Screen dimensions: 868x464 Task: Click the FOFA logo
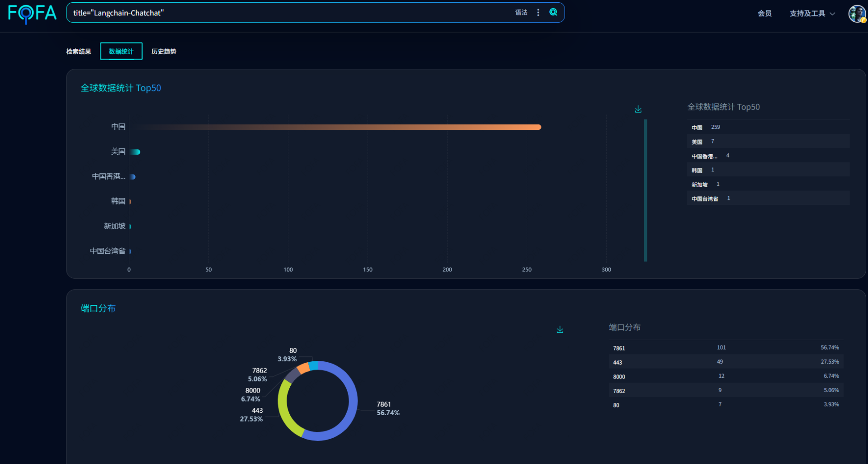[32, 13]
